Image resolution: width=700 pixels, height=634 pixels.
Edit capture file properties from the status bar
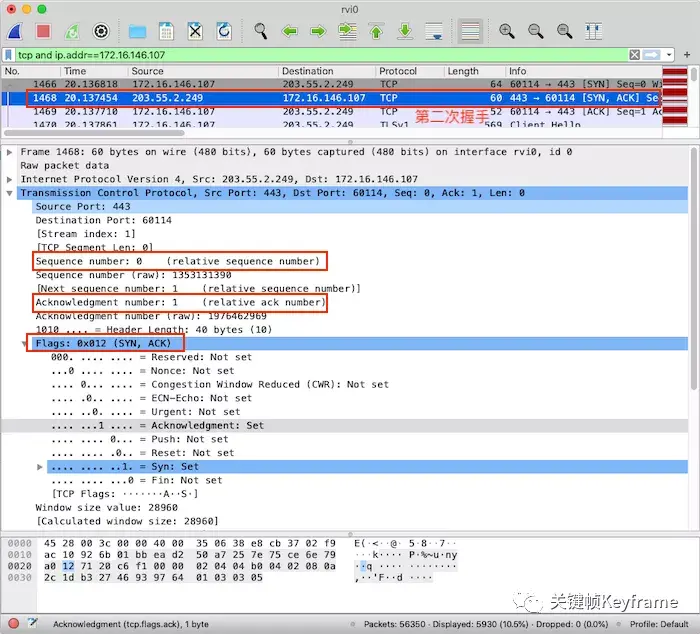point(33,624)
